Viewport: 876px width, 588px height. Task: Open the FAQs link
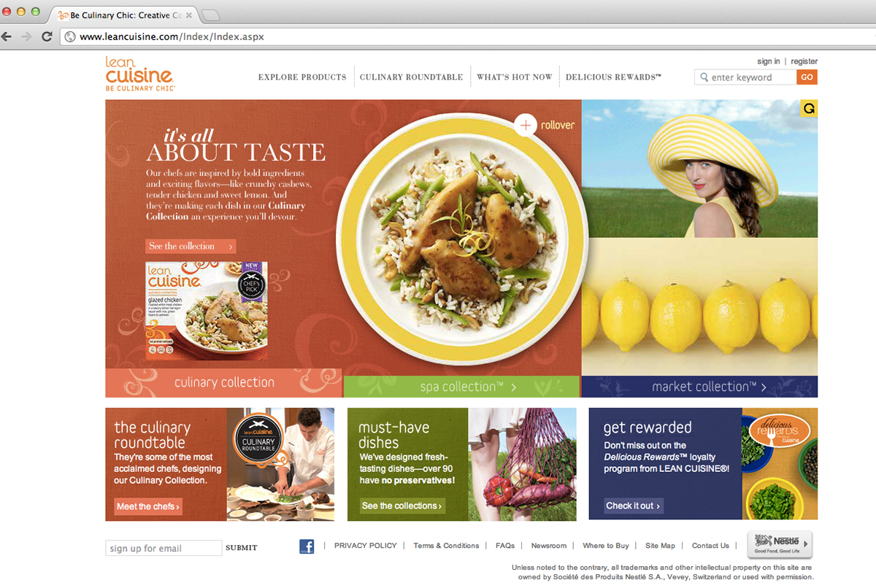[505, 546]
